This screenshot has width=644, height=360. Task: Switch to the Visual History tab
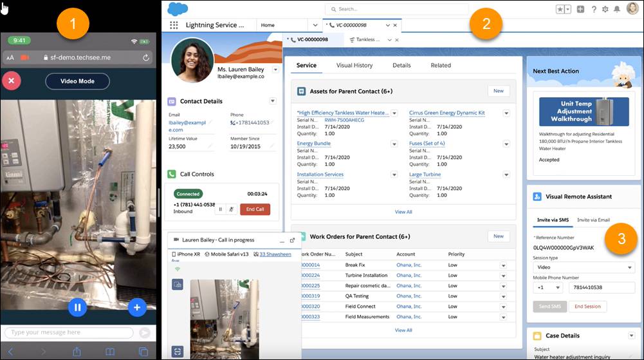pos(354,65)
